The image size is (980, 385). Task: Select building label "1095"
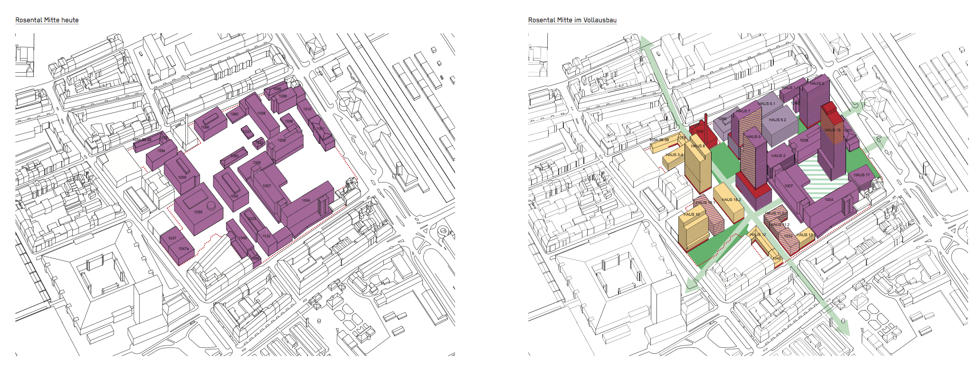pos(277,89)
